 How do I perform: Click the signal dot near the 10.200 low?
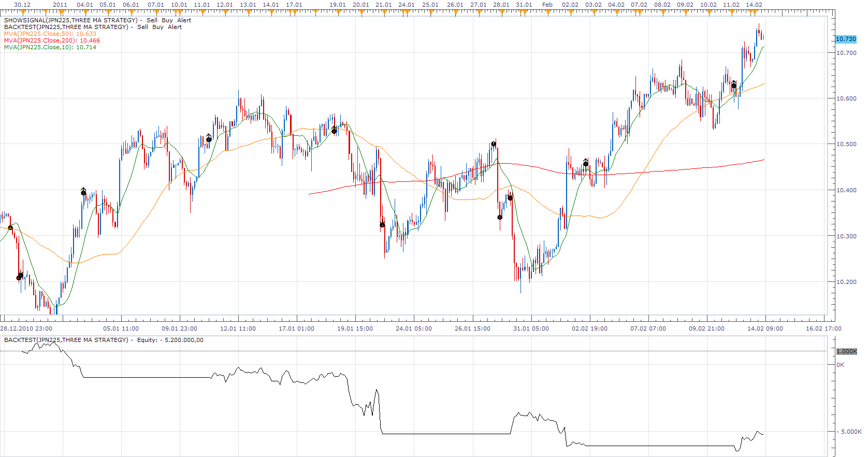(x=19, y=277)
